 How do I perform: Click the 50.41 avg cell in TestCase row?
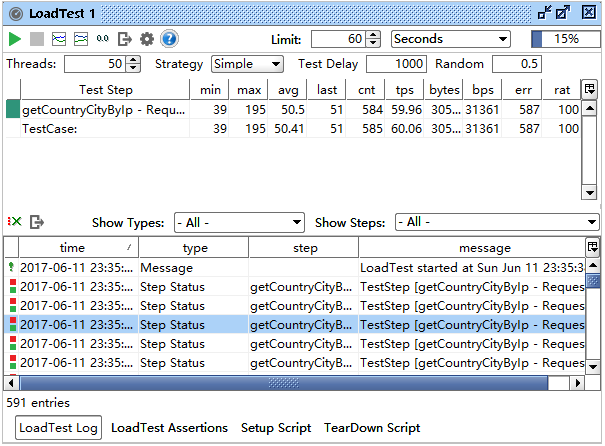[288, 128]
